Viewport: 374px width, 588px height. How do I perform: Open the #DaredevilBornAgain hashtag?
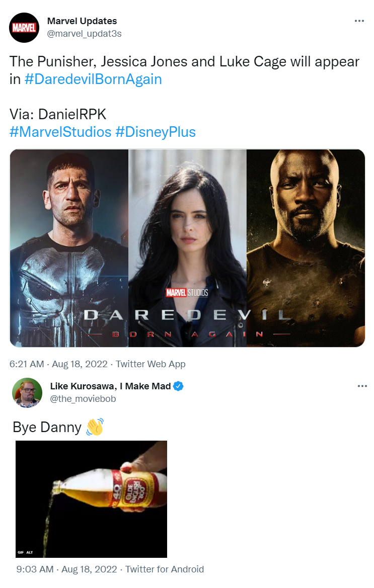coord(93,79)
